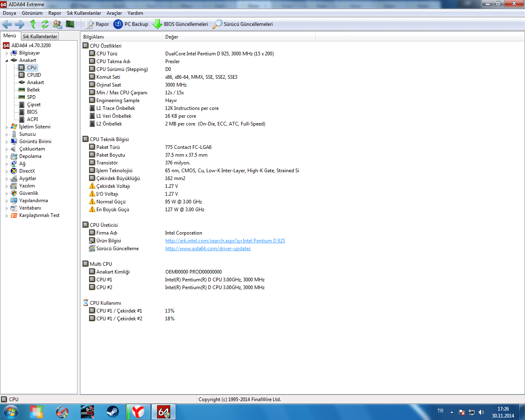525x420 pixels.
Task: Expand the İşletim Sistemi tree node
Action: pos(7,127)
